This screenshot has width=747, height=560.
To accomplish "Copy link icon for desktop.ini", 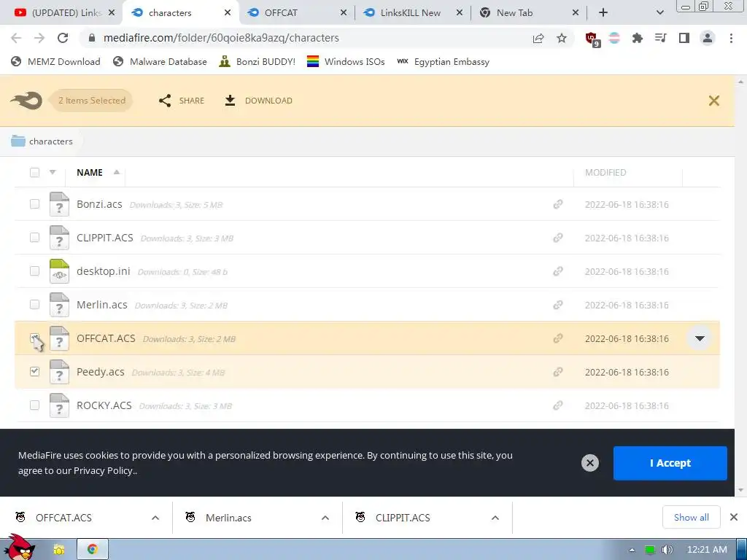I will pos(558,271).
